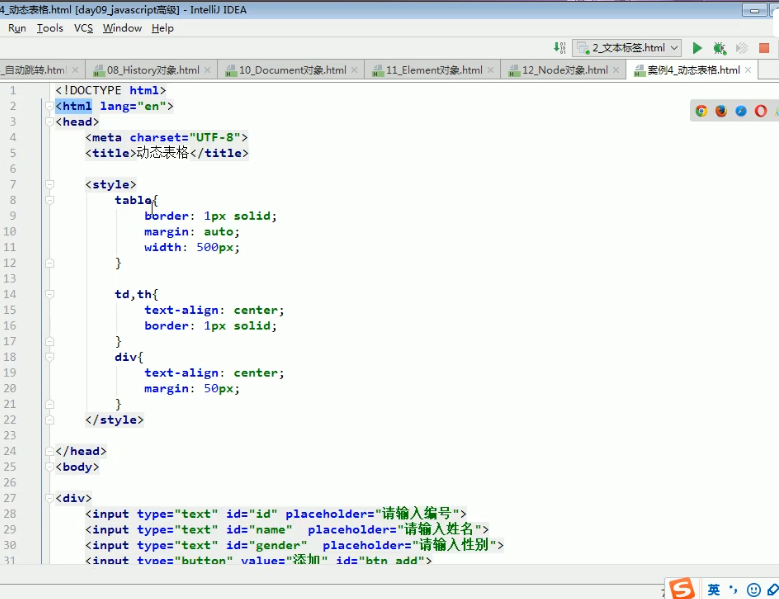Open the page preview in Opera
The height and width of the screenshot is (599, 779).
pos(761,111)
